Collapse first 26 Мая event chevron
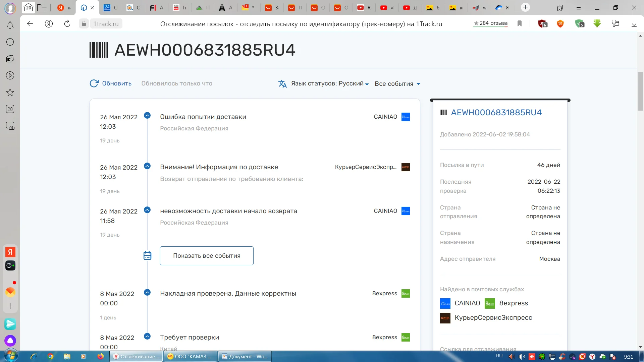 tap(147, 116)
